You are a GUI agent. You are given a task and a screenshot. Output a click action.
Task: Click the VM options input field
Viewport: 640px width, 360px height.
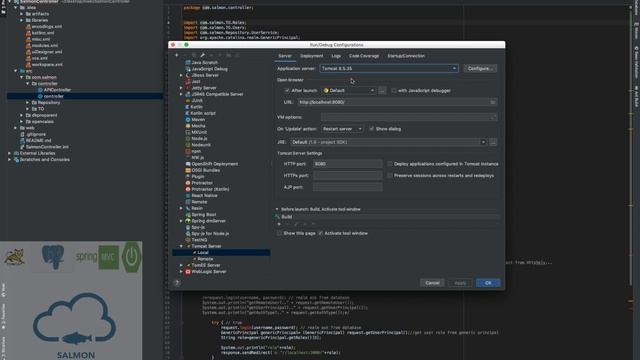409,117
